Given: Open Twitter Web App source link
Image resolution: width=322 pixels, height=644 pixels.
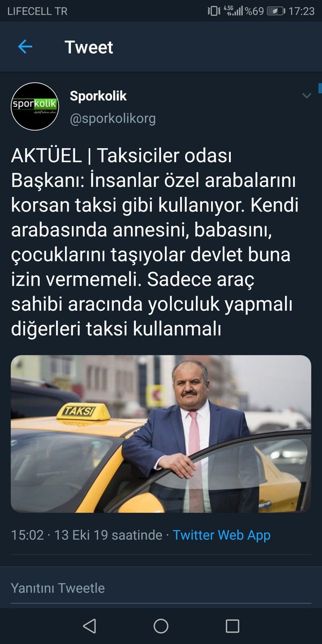Looking at the screenshot, I should (x=222, y=535).
